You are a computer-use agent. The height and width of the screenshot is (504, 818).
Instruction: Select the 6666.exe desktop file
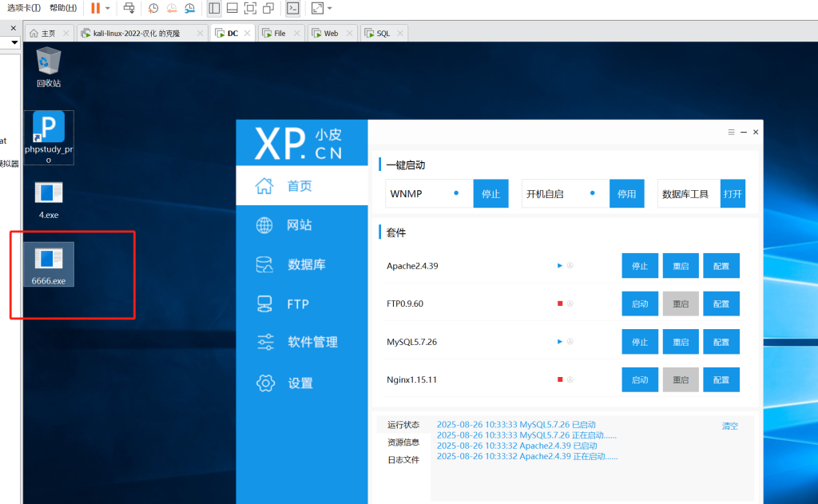click(x=49, y=264)
